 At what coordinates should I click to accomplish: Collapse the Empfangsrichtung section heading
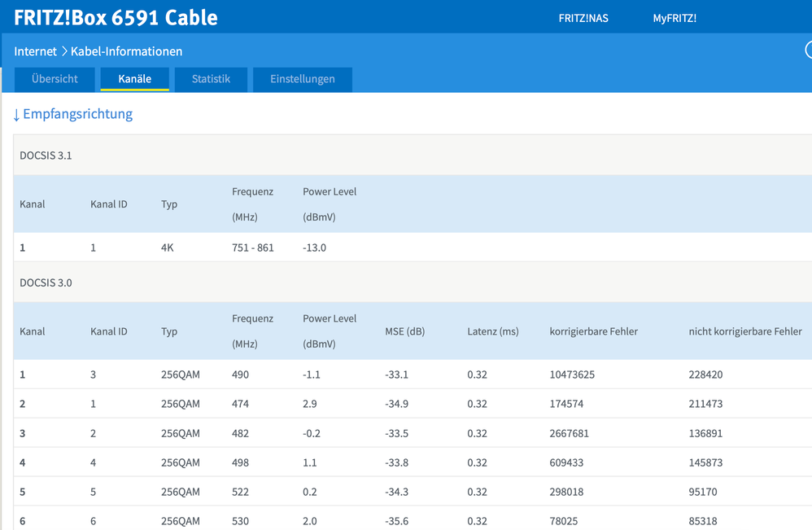pos(77,114)
